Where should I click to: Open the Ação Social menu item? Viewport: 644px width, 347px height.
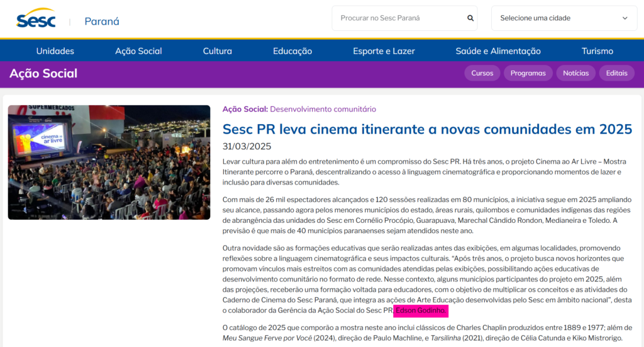[x=138, y=51]
